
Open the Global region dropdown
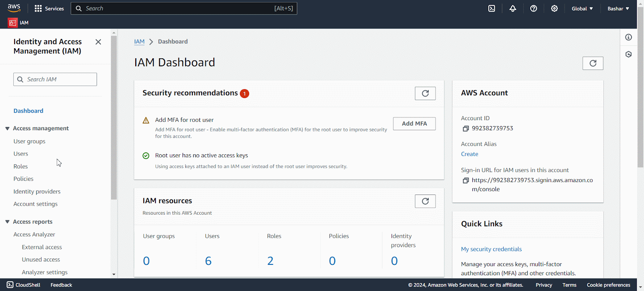(582, 8)
